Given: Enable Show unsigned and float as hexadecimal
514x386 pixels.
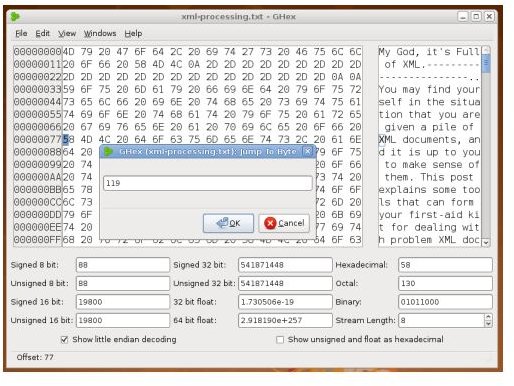Looking at the screenshot, I should pyautogui.click(x=280, y=339).
